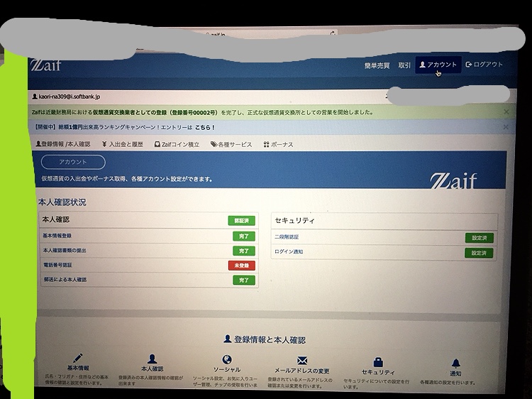Open メールアドレスの変更 label at bottom
This screenshot has height=399, width=532.
[x=302, y=371]
